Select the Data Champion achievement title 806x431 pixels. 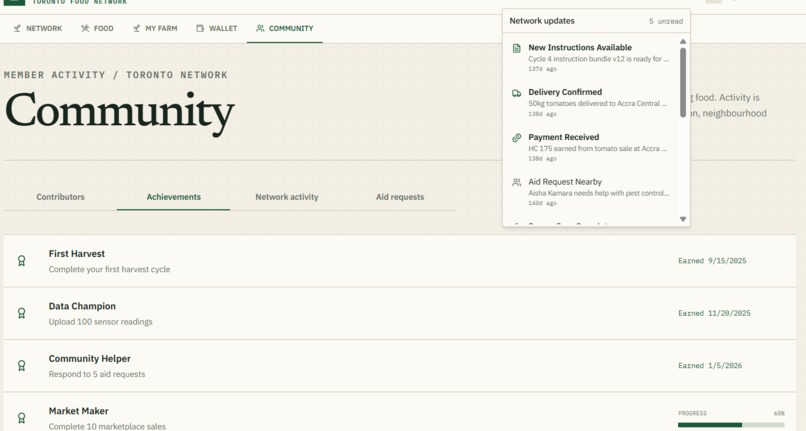click(x=82, y=306)
